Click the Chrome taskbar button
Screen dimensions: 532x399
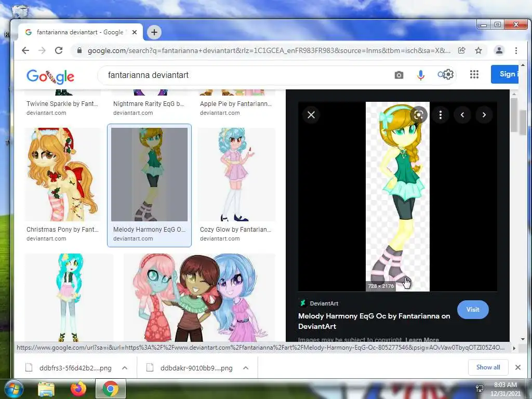111,389
